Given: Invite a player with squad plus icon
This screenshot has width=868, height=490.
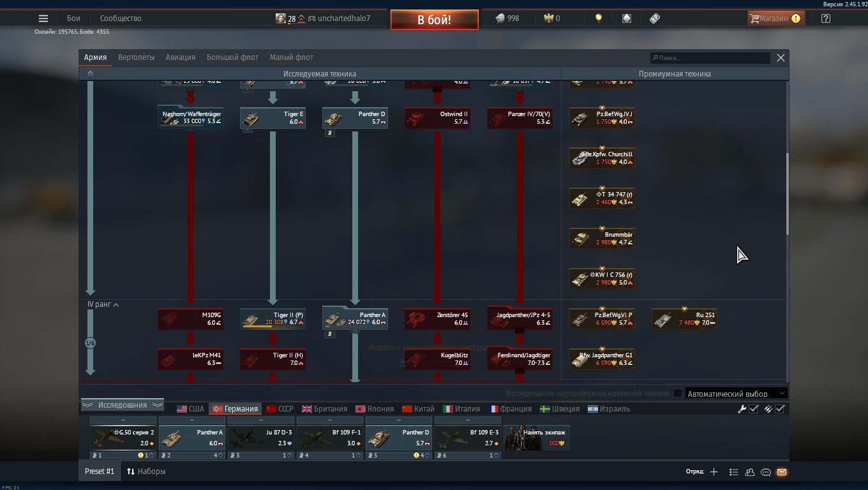Looking at the screenshot, I should [714, 472].
